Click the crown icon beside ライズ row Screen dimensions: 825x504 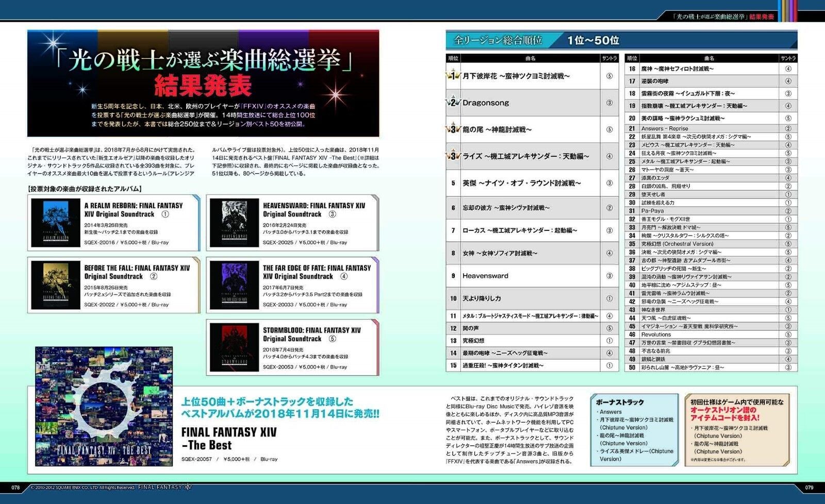[x=453, y=156]
